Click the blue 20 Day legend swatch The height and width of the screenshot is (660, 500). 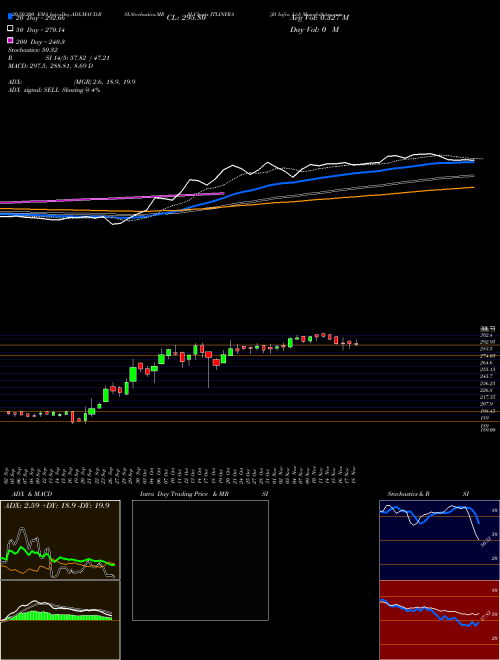pos(11,17)
